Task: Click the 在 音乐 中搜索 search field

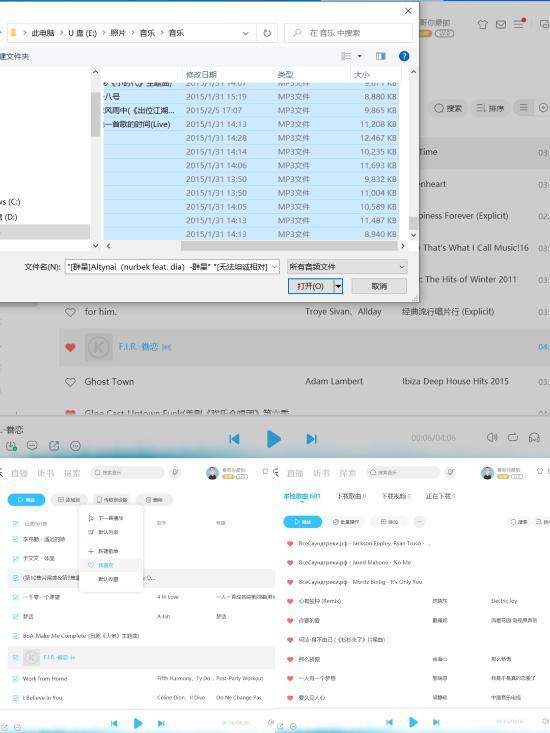Action: pyautogui.click(x=349, y=33)
